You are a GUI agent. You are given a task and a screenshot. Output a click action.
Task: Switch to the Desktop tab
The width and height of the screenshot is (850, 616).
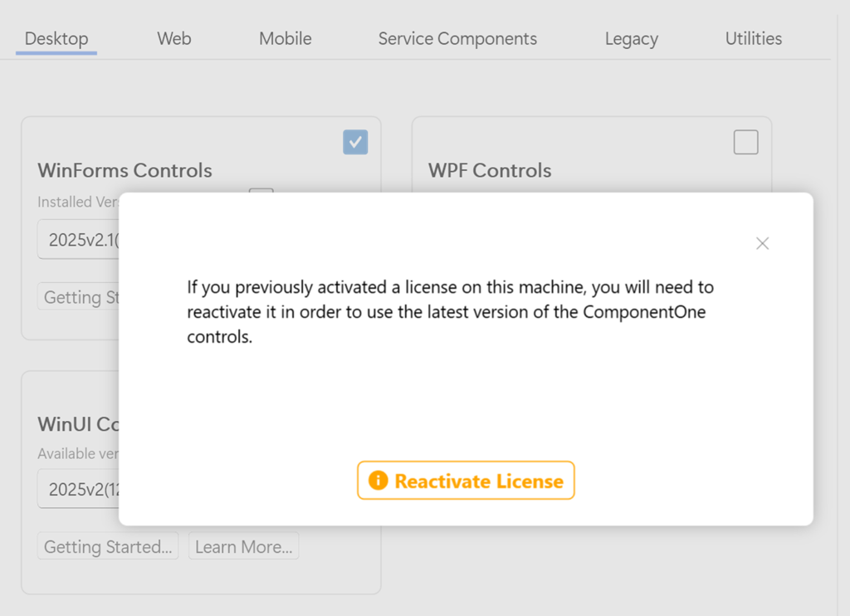coord(56,39)
